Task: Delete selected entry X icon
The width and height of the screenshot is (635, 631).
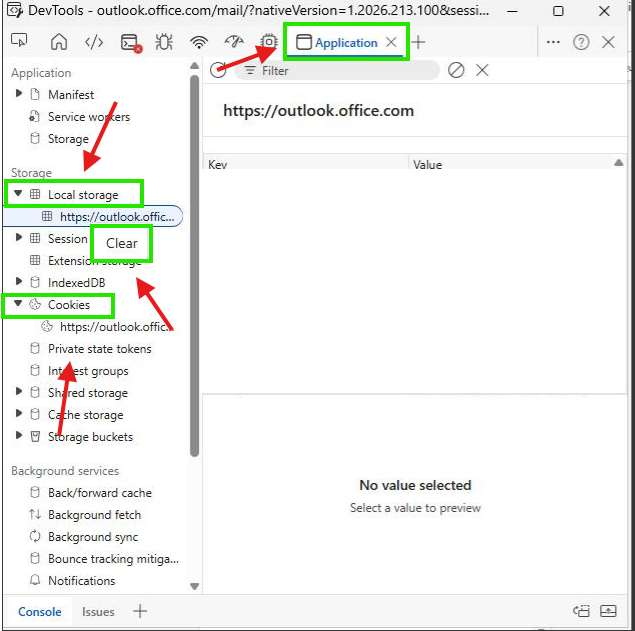Action: coord(482,70)
